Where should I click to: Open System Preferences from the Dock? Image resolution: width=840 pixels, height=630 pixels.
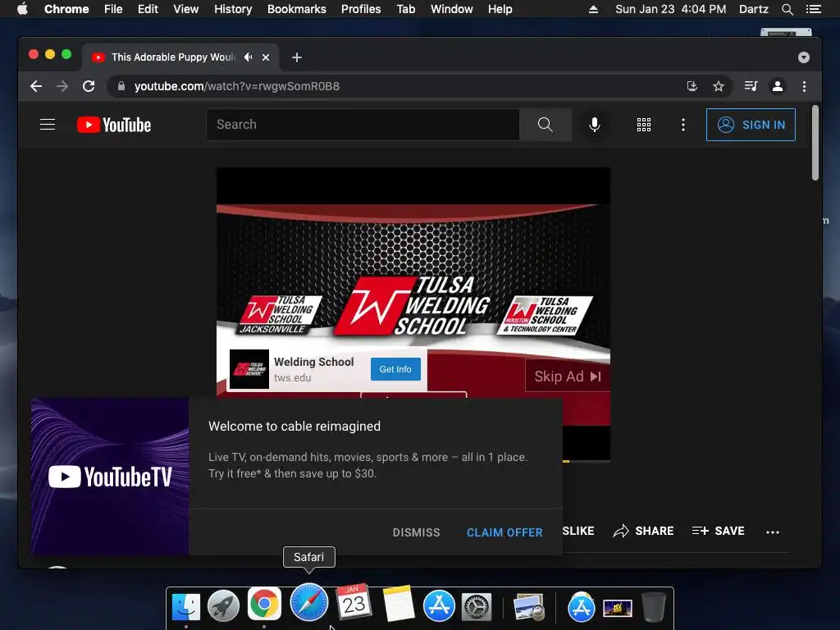pos(477,607)
